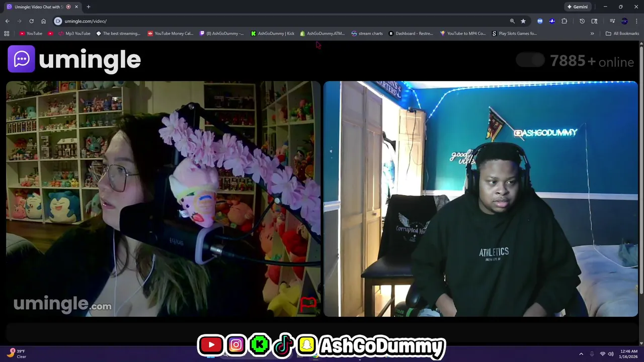Toggle the switch next to 7885+ online

coord(530,60)
